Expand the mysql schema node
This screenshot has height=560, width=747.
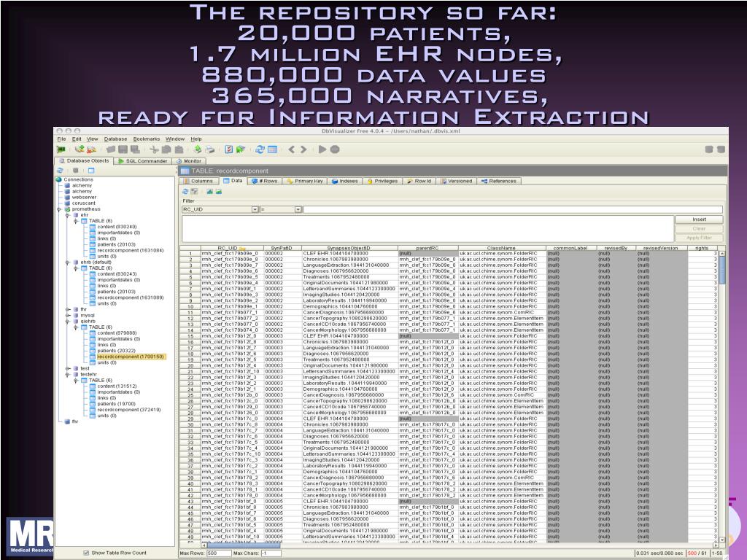point(68,315)
